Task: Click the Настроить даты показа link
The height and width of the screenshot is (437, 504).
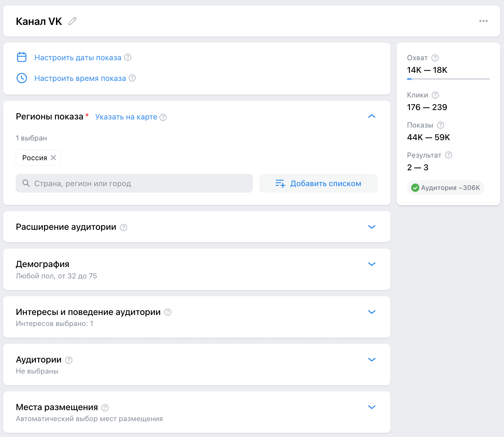Action: (x=78, y=58)
